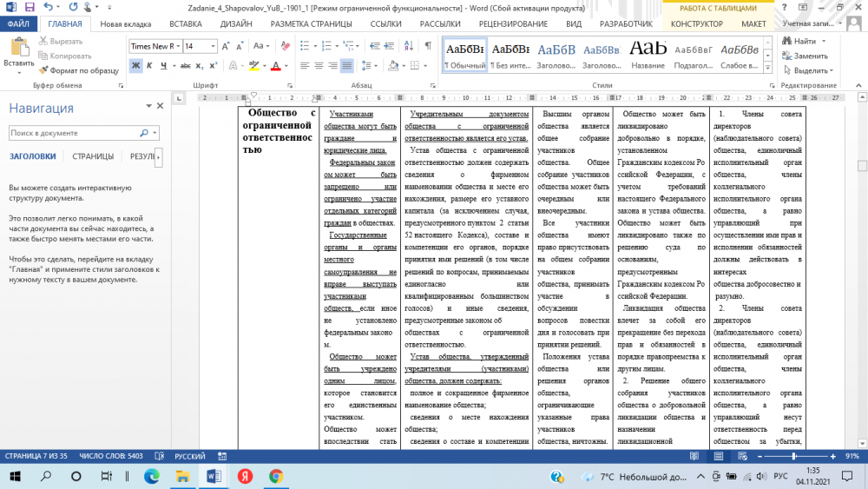Image resolution: width=868 pixels, height=489 pixels.
Task: Toggle italic formatting (К)
Action: coord(150,66)
